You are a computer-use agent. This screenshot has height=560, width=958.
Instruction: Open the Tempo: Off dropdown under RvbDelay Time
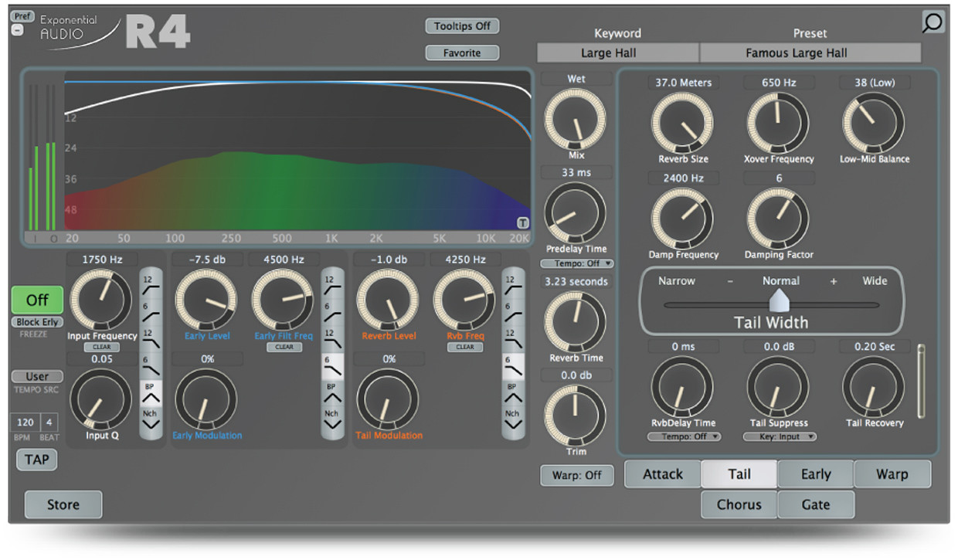(x=684, y=436)
